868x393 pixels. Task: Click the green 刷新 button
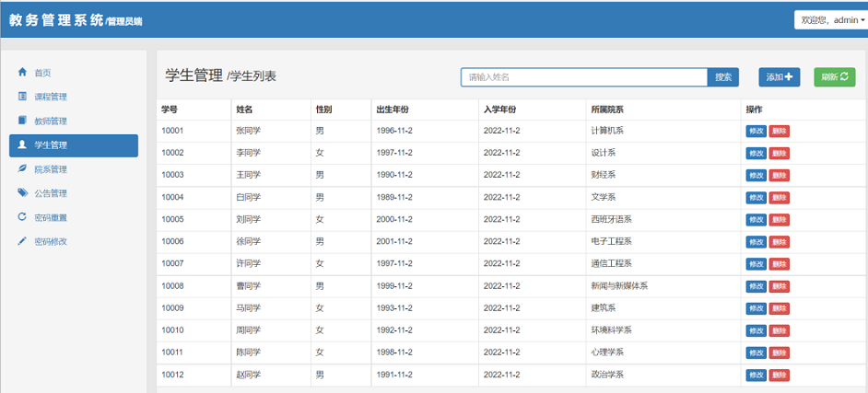835,77
